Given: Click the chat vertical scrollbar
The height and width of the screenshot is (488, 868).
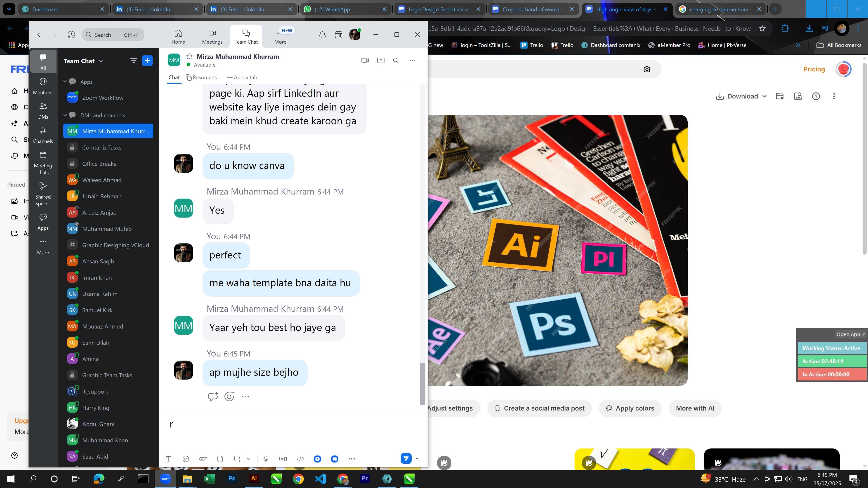Looking at the screenshot, I should 422,384.
